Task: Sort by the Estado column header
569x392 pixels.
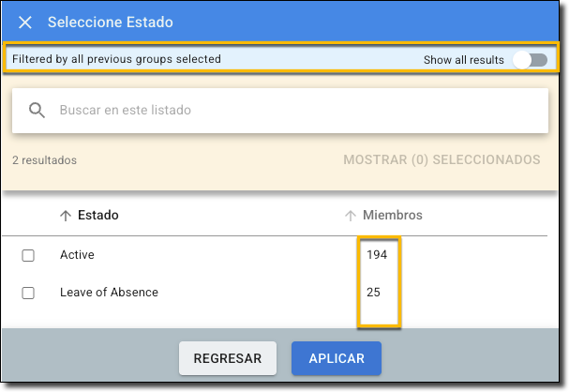Action: tap(97, 216)
